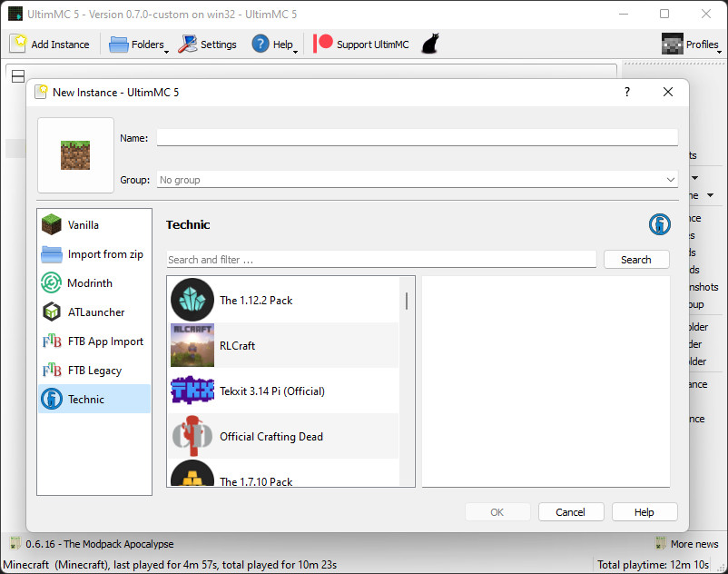This screenshot has width=728, height=574.
Task: Open the Help toolbar dropdown
Action: [274, 45]
